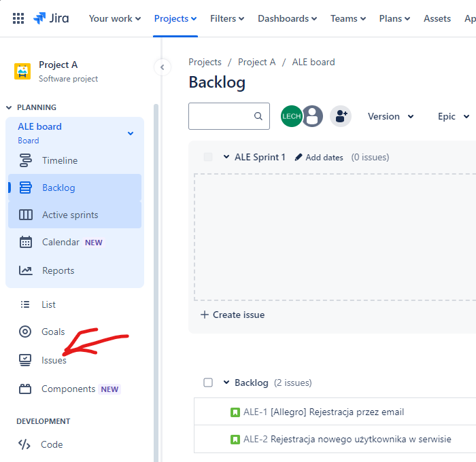Collapse the PLANNING section
Viewport: 476px width, 462px height.
point(9,107)
